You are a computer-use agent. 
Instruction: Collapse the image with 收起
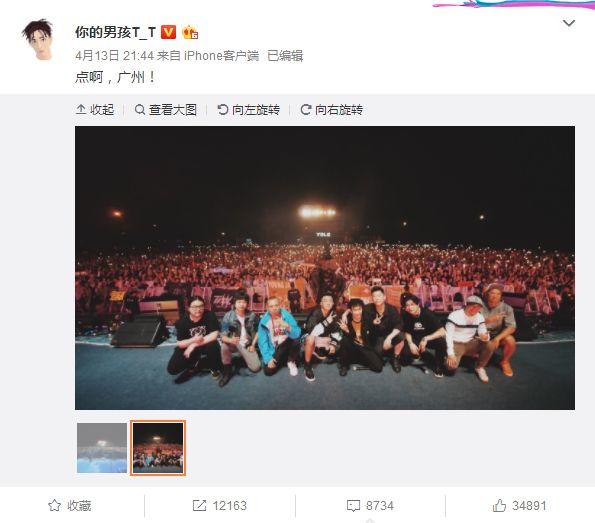tap(95, 110)
